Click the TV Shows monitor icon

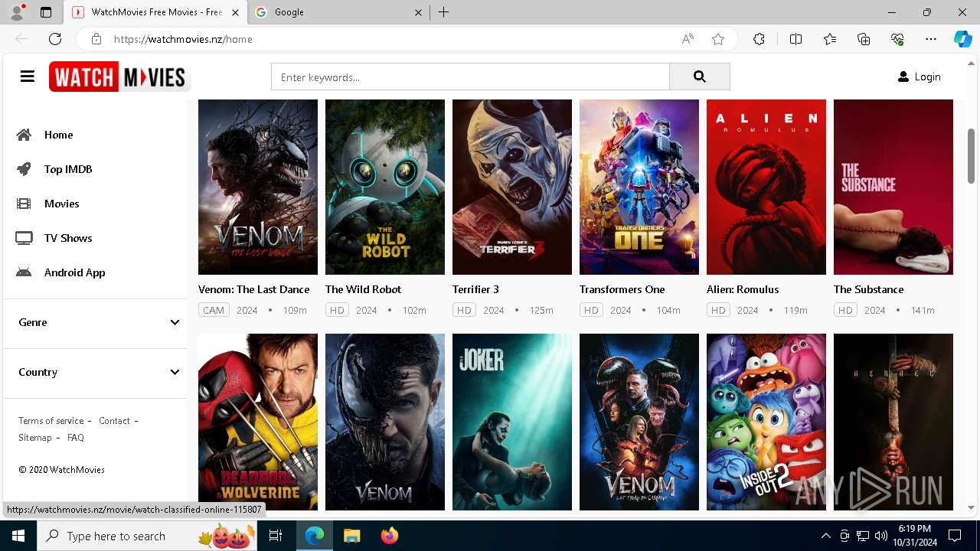[24, 238]
